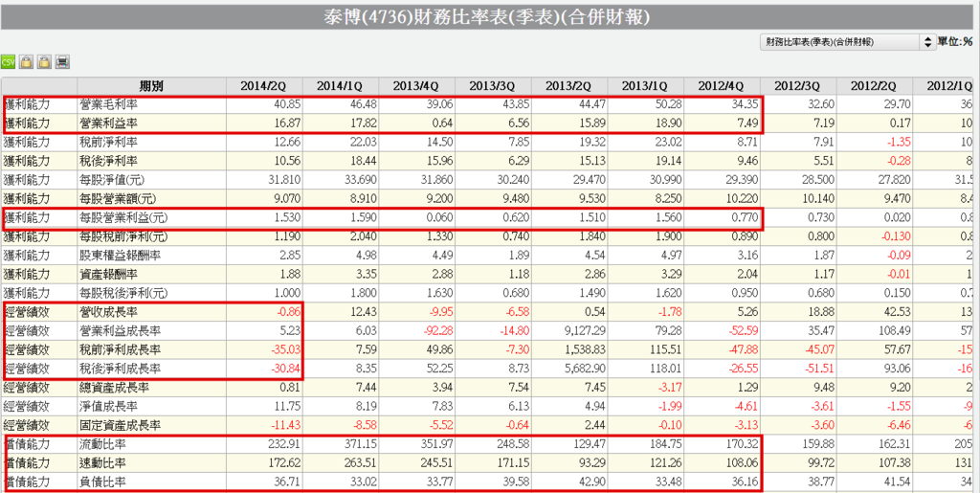Export the table with the CSV icon

point(8,62)
